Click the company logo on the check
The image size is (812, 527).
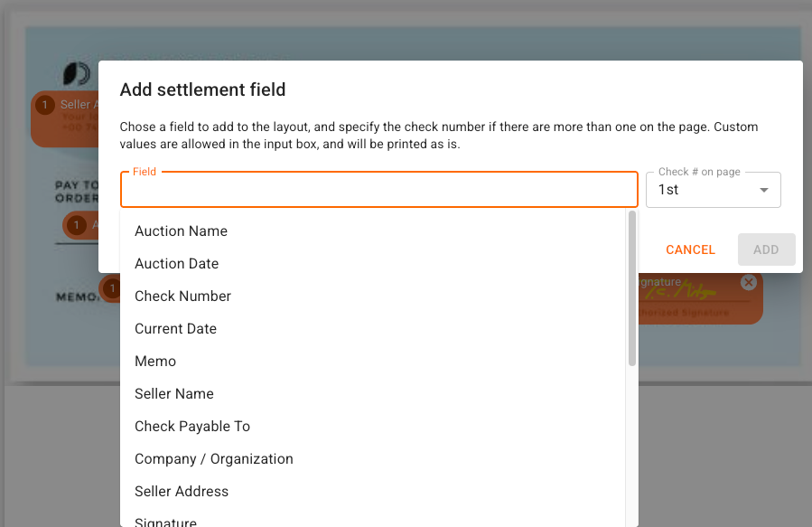(x=76, y=74)
